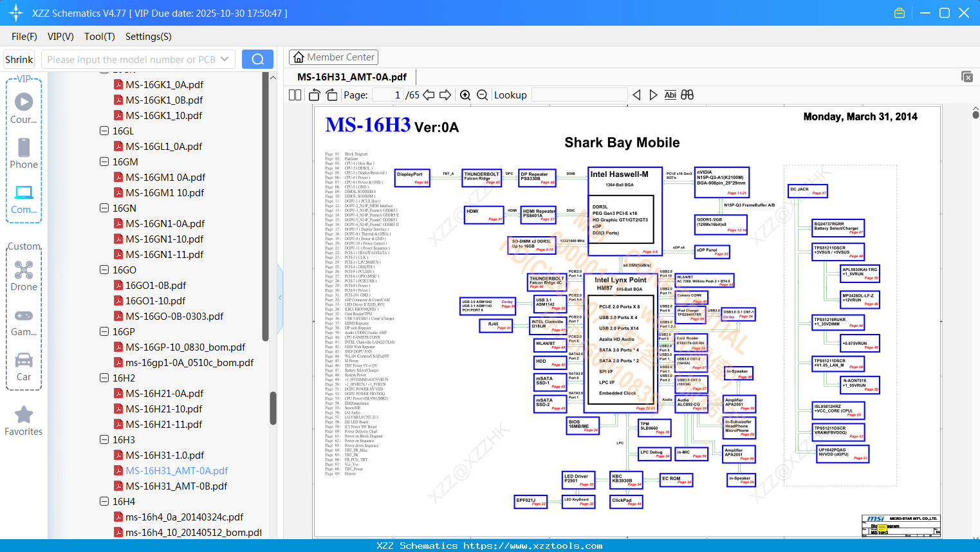This screenshot has width=980, height=552.
Task: Click the binoculars search icon
Action: pyautogui.click(x=687, y=95)
